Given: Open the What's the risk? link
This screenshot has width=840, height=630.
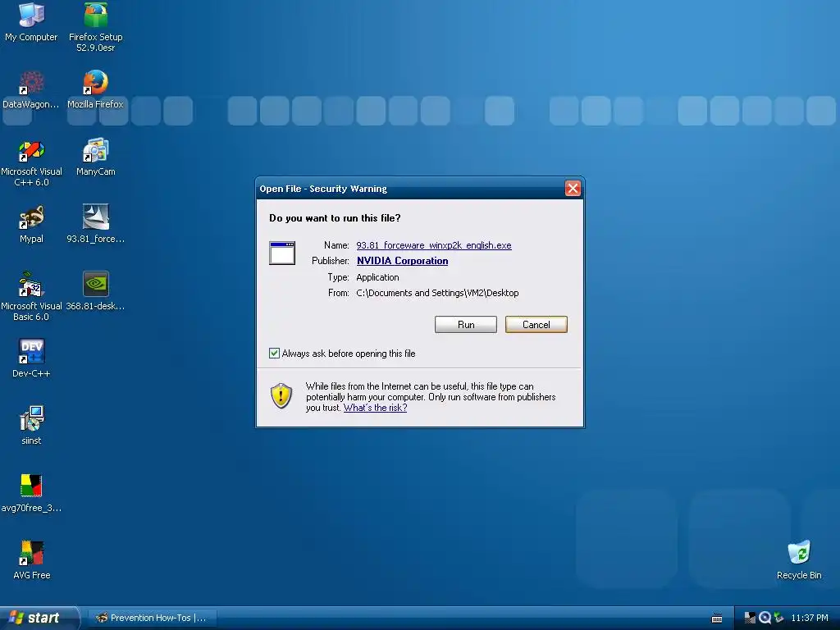Looking at the screenshot, I should [375, 408].
